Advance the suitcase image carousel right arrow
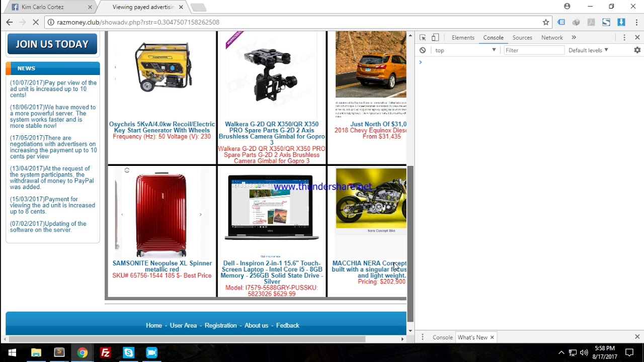Image resolution: width=644 pixels, height=362 pixels. click(200, 215)
